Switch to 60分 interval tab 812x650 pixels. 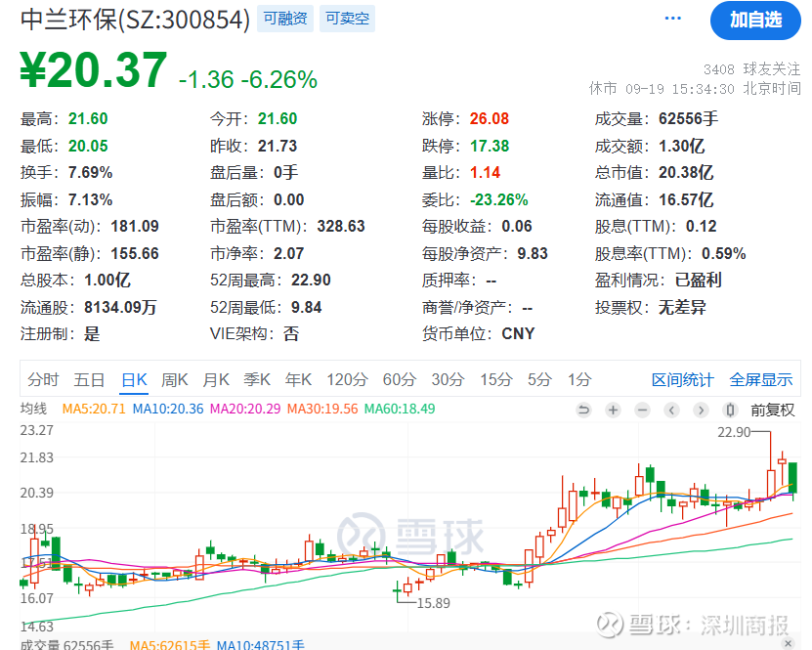400,379
